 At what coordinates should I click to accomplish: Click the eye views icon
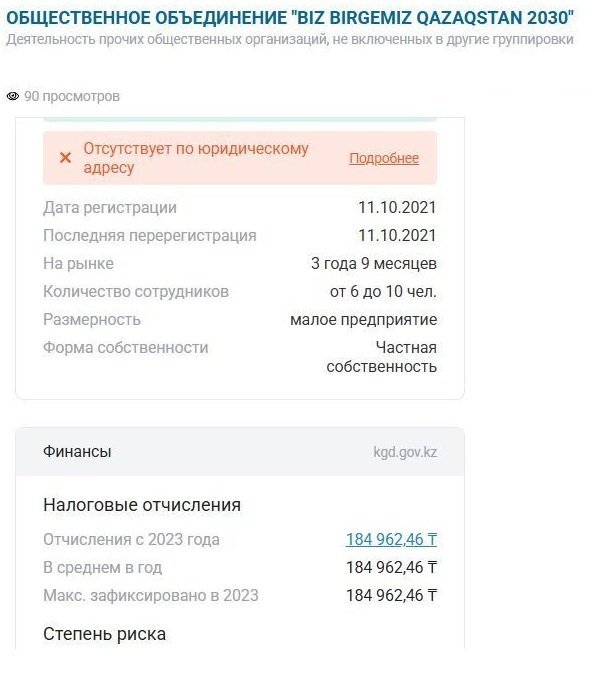(13, 97)
